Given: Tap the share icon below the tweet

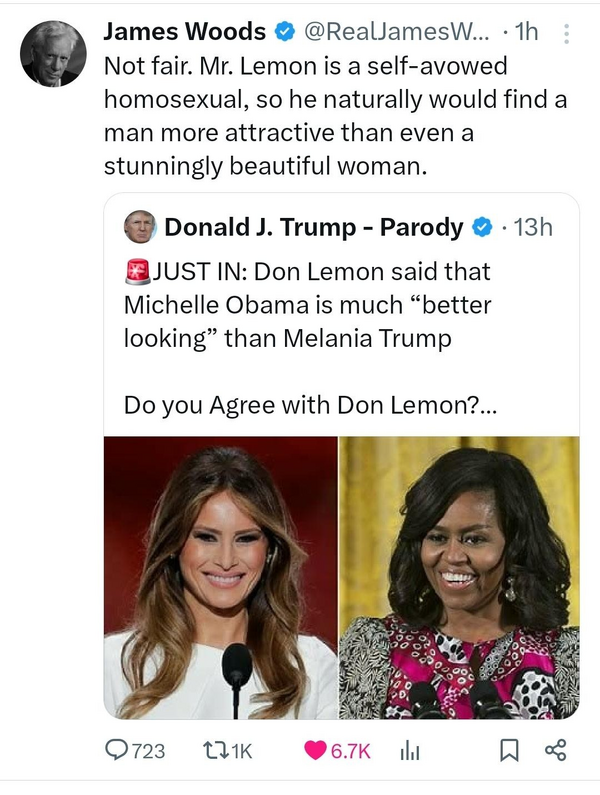Looking at the screenshot, I should tap(553, 750).
